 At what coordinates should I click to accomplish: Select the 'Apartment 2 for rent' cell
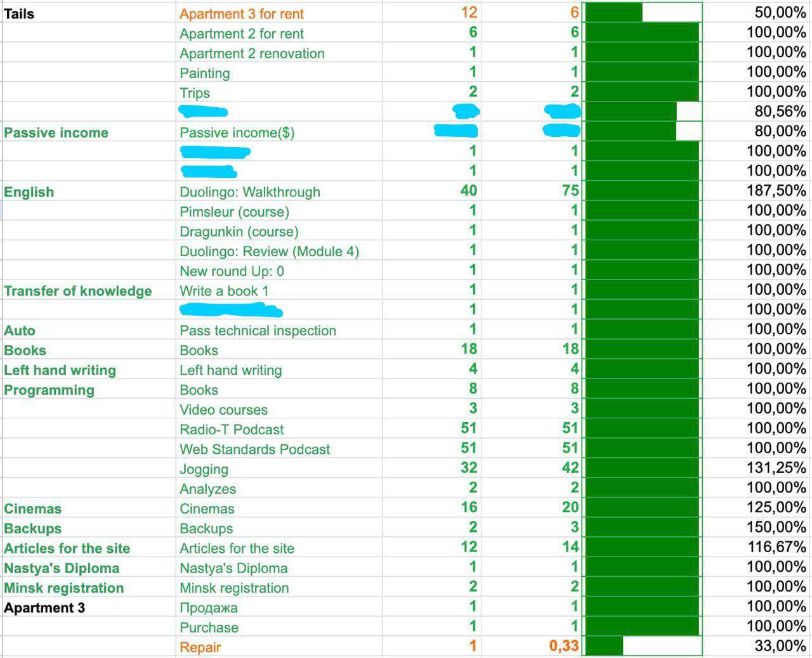click(279, 33)
